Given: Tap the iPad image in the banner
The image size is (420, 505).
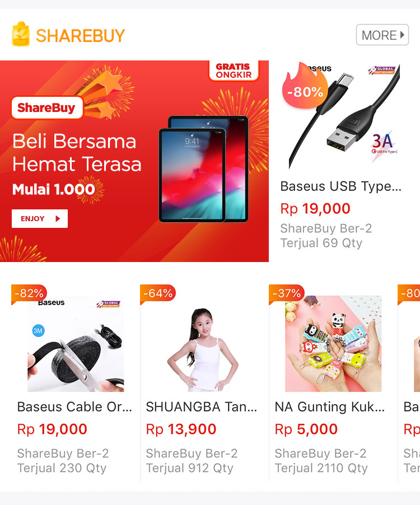Looking at the screenshot, I should tap(203, 169).
